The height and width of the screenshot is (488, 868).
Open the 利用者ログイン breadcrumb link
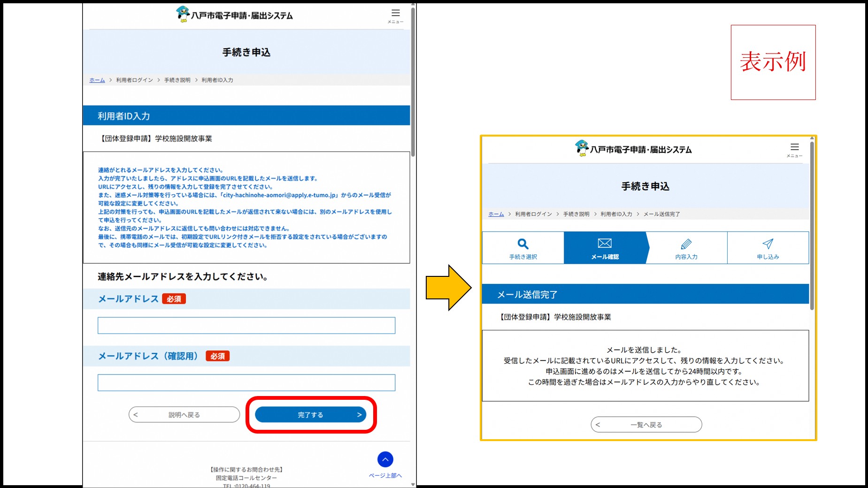click(x=134, y=80)
